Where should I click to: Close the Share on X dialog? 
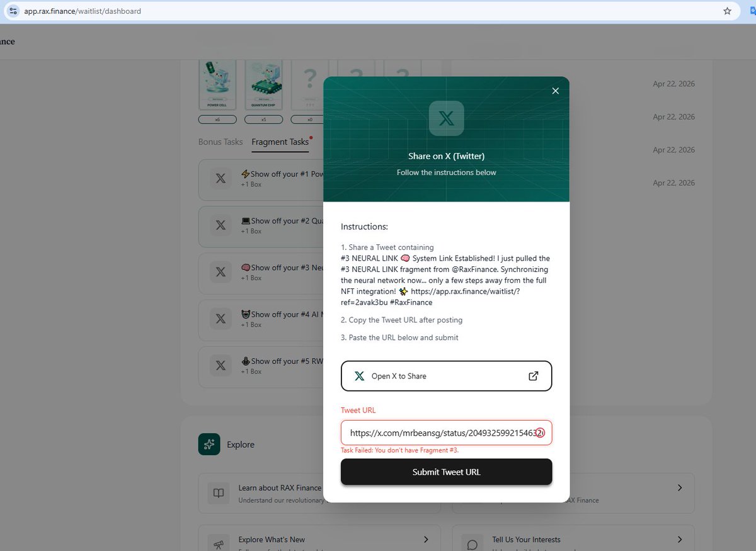pos(555,91)
